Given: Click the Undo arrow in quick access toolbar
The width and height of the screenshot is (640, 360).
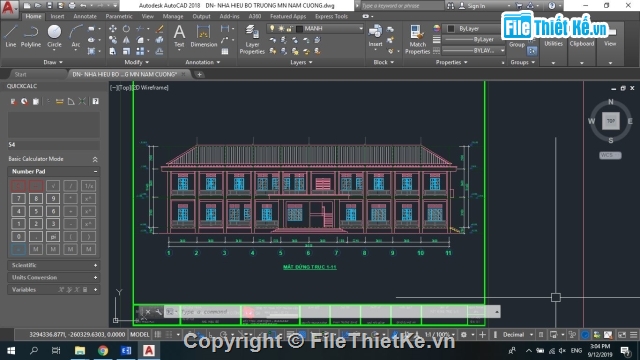Looking at the screenshot, I should 83,6.
